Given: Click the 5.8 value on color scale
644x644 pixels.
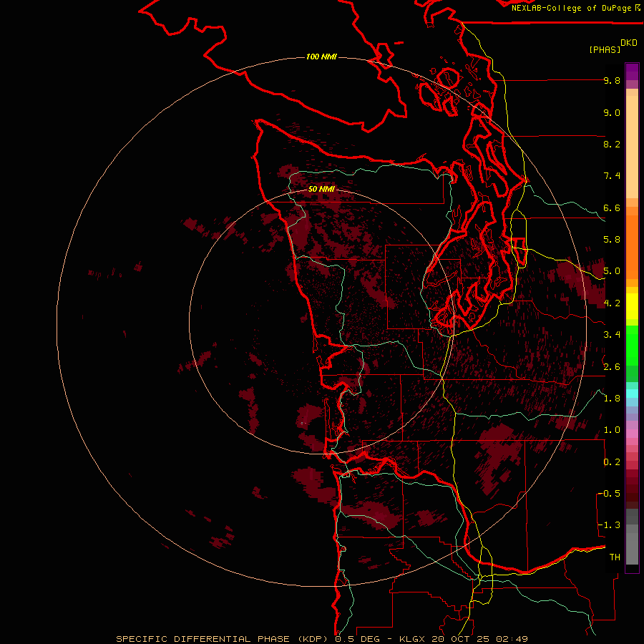Looking at the screenshot, I should 612,240.
